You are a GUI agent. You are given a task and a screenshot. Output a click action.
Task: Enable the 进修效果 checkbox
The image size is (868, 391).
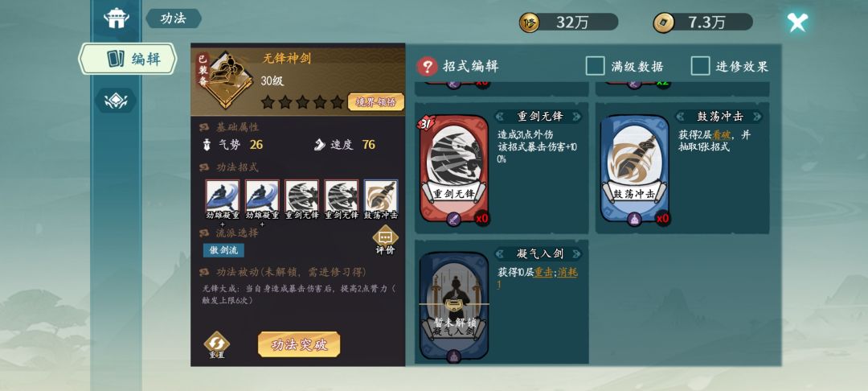(x=700, y=67)
